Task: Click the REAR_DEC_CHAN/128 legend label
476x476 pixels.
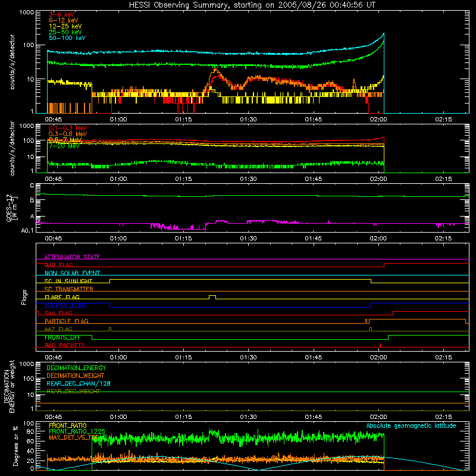Action: (79, 383)
